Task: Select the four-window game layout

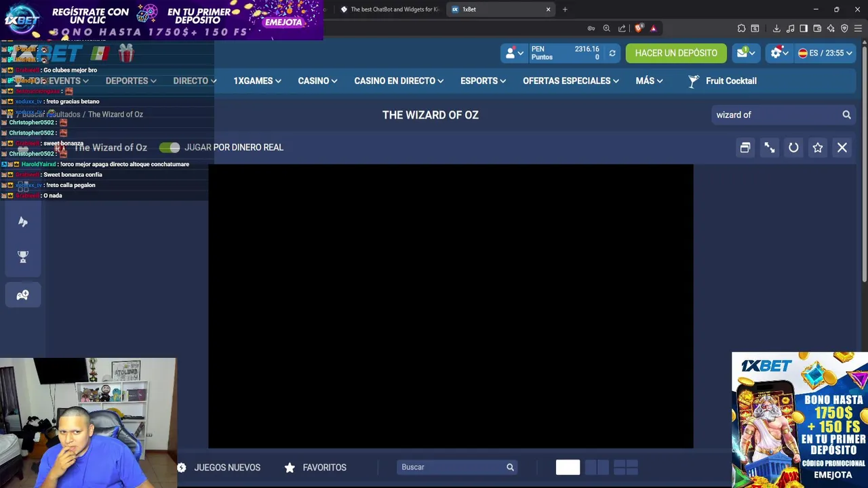Action: pos(626,467)
